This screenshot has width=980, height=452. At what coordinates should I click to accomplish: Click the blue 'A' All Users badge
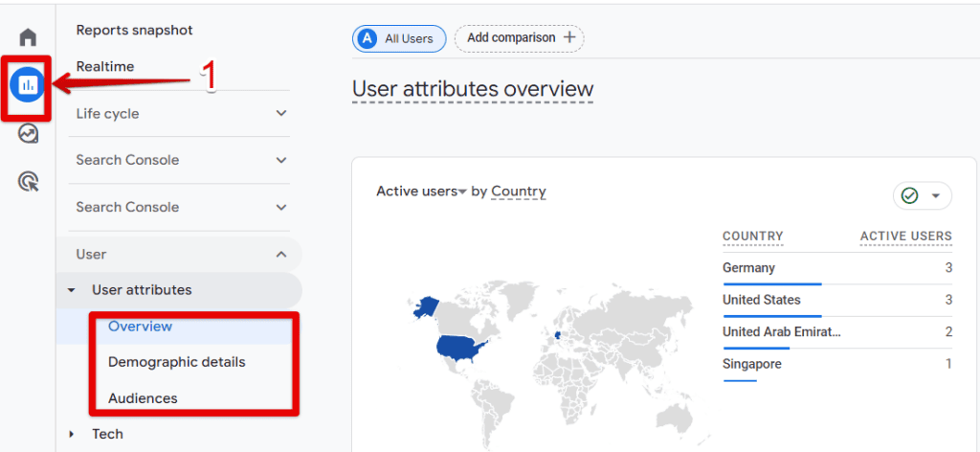[367, 38]
